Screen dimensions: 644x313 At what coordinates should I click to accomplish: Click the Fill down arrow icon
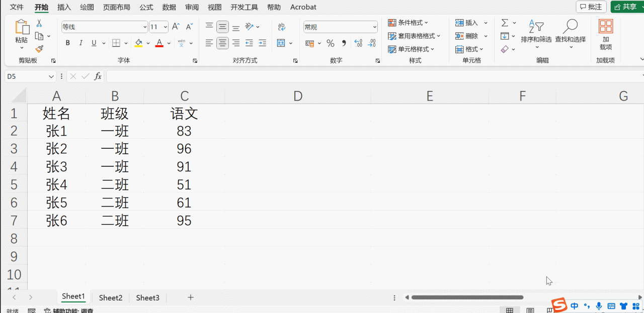pos(505,36)
